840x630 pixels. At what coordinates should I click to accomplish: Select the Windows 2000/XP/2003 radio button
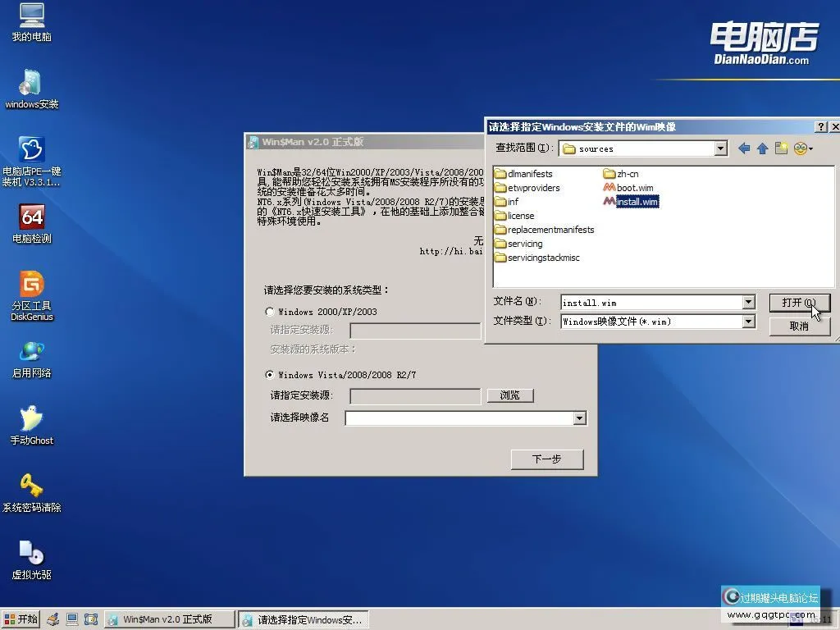pyautogui.click(x=269, y=311)
